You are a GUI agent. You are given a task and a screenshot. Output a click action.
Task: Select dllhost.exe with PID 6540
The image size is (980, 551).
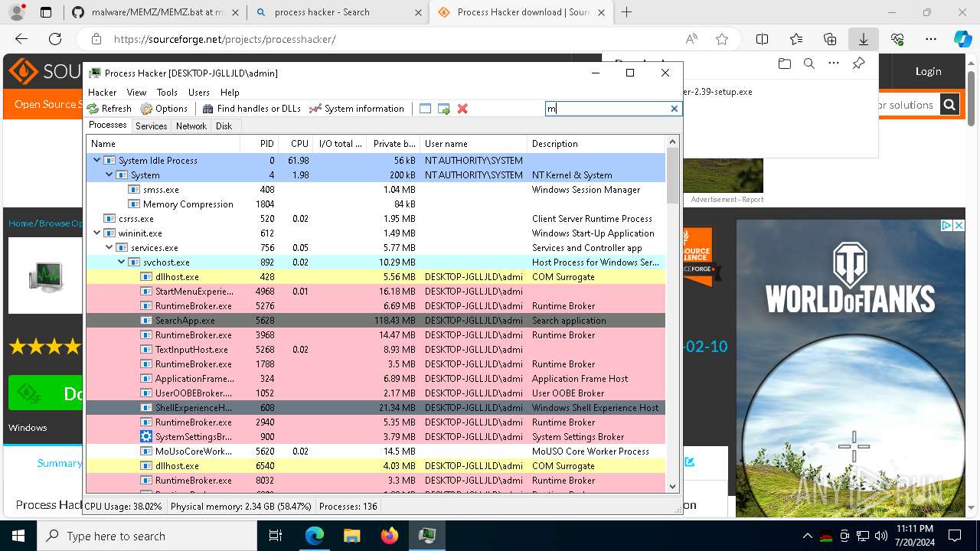[x=376, y=466]
